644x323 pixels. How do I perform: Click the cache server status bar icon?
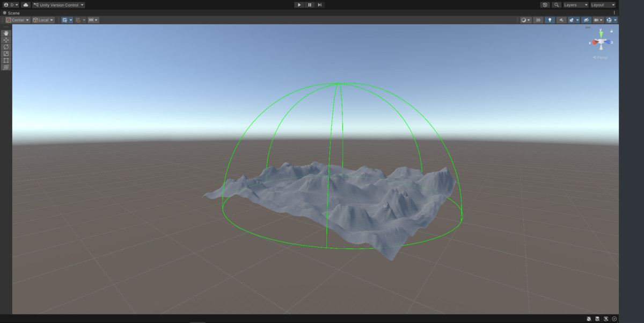(x=597, y=319)
